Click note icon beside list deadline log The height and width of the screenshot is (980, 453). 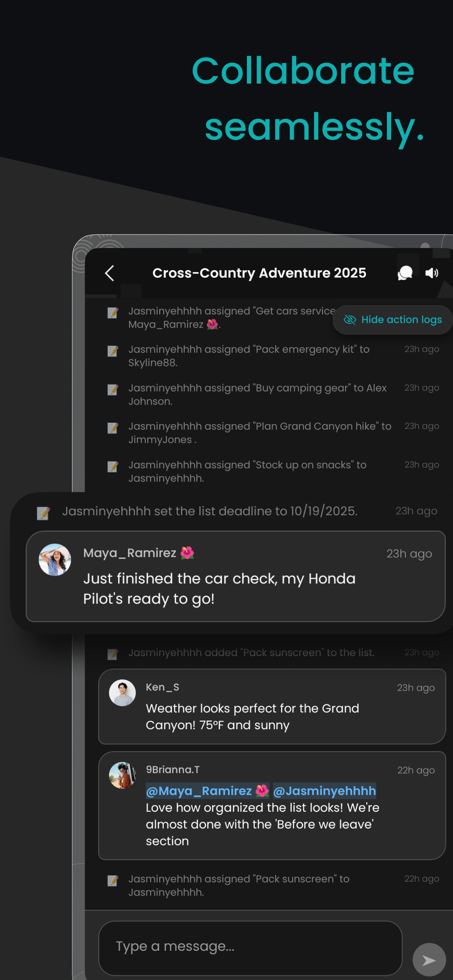[x=43, y=513]
